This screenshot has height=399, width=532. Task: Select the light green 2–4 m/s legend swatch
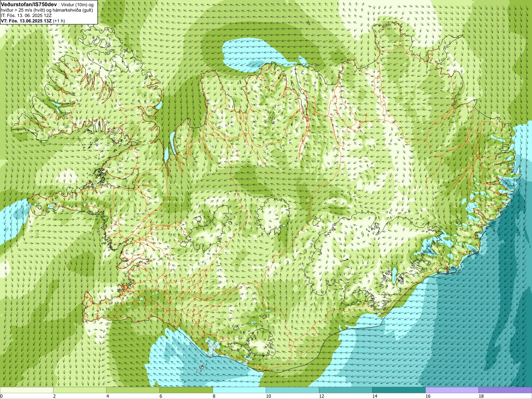pyautogui.click(x=80, y=390)
